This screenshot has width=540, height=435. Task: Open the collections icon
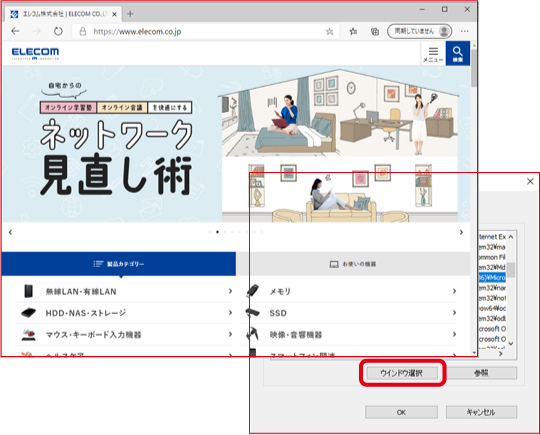point(375,32)
